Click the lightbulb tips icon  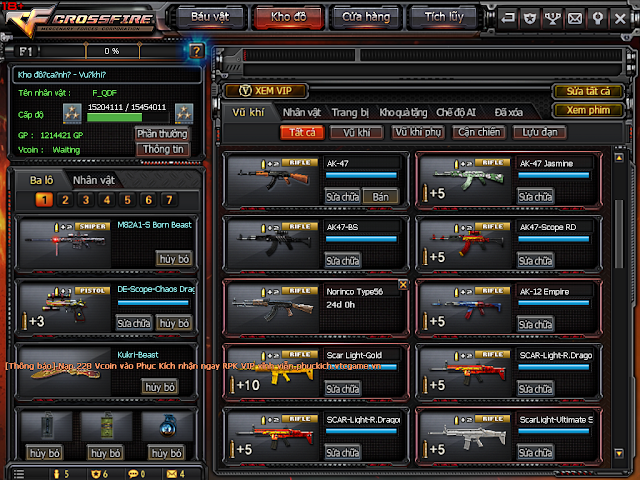point(597,18)
